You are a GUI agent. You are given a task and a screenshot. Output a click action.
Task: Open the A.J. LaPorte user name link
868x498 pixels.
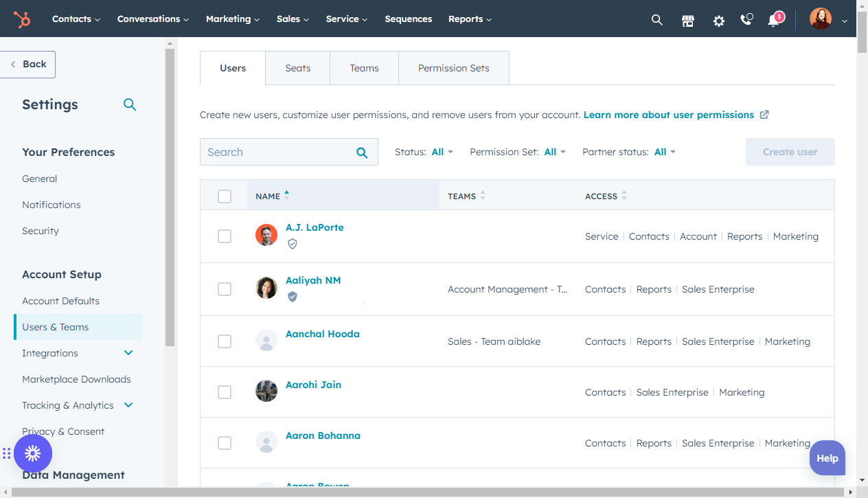point(315,227)
